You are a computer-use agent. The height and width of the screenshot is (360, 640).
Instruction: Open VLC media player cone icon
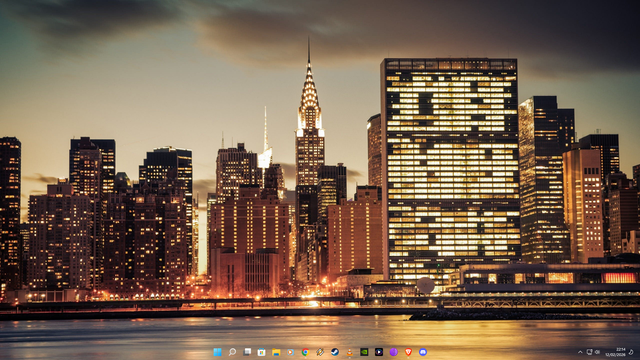349,352
